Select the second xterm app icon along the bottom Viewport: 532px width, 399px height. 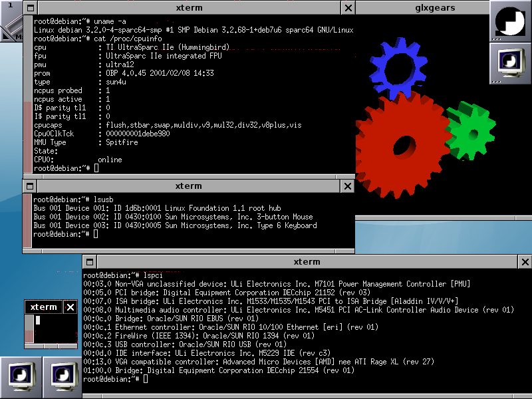(63, 378)
